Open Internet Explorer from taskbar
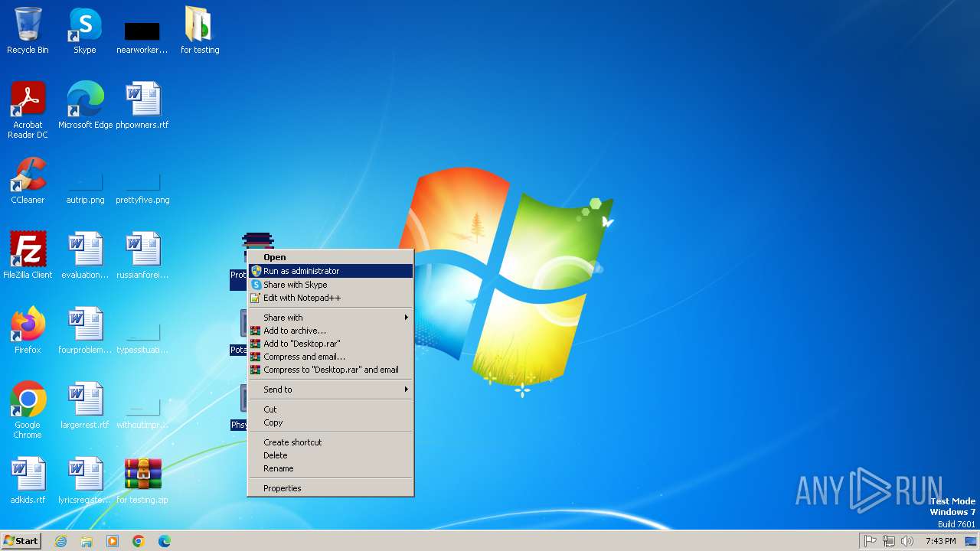This screenshot has width=980, height=551. tap(60, 541)
